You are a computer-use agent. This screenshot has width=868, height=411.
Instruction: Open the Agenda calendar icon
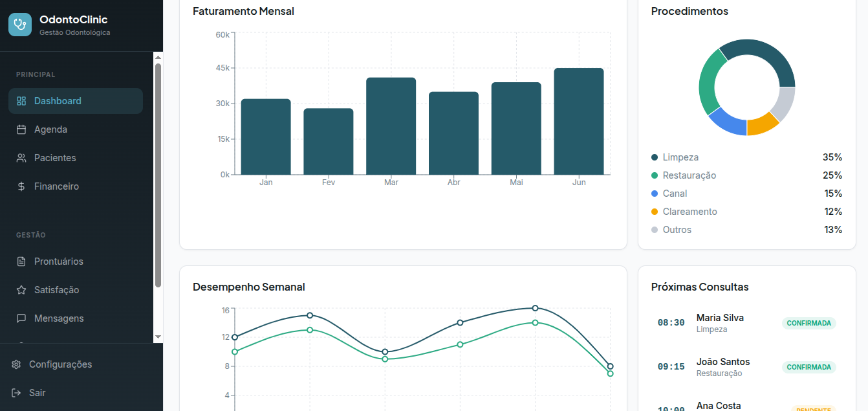pos(21,129)
